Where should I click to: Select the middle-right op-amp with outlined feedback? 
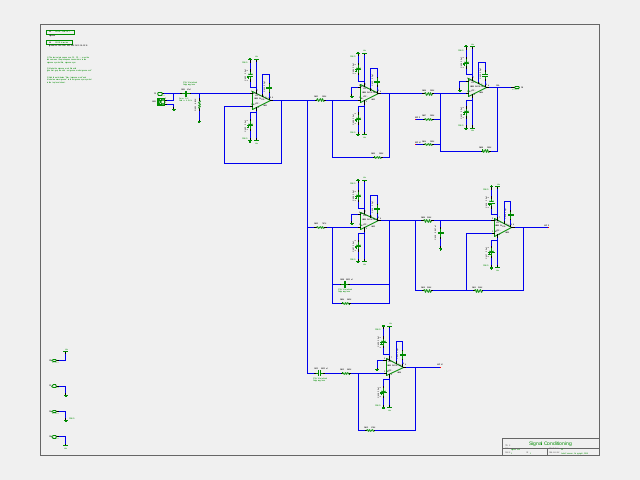(x=503, y=227)
